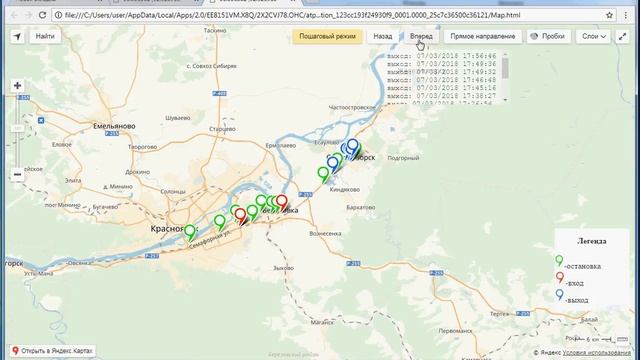Step back with the Назад button
This screenshot has width=640, height=360.
point(382,36)
